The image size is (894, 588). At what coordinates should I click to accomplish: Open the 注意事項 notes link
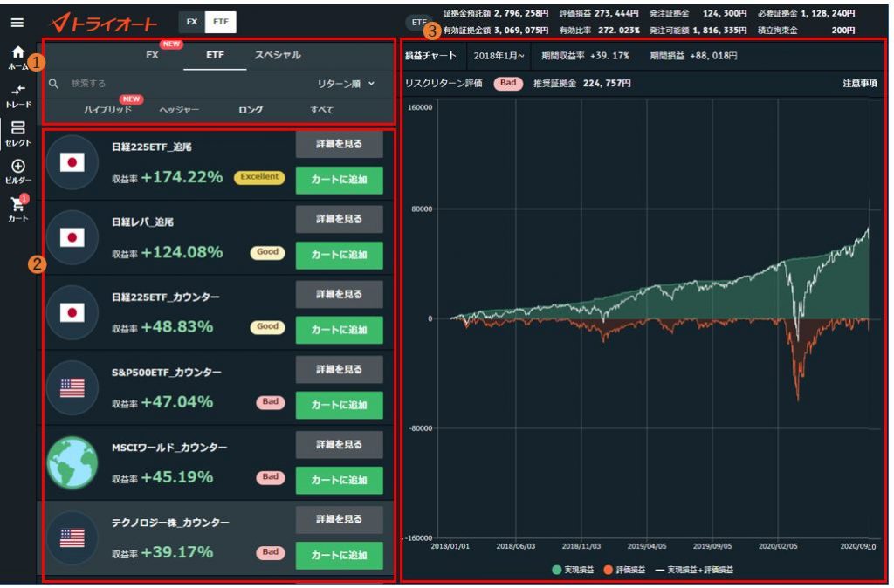(x=860, y=84)
